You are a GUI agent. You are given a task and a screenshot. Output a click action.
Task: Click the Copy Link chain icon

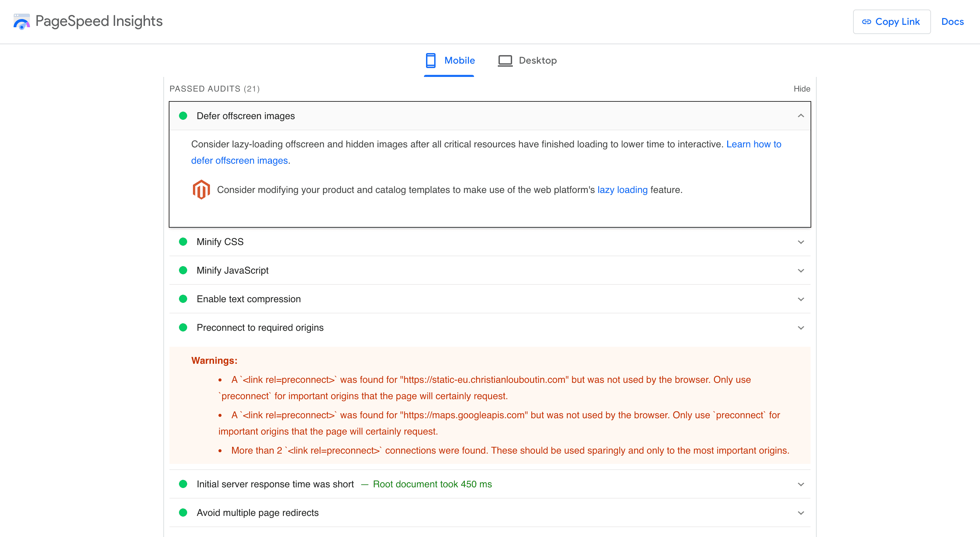[x=865, y=21]
